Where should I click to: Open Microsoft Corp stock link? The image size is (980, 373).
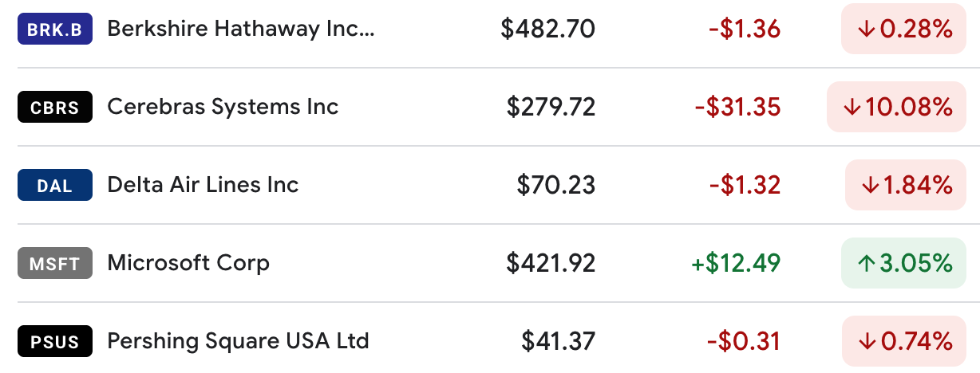click(x=188, y=264)
